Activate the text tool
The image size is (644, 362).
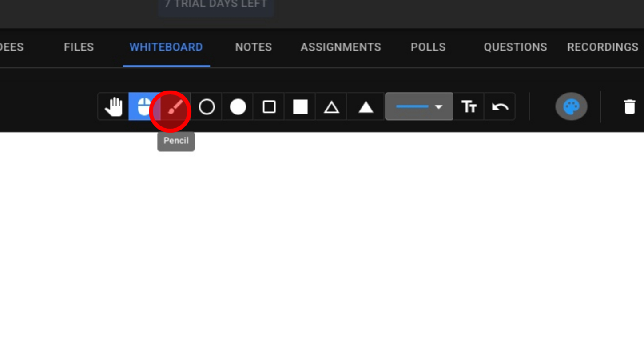pyautogui.click(x=469, y=107)
